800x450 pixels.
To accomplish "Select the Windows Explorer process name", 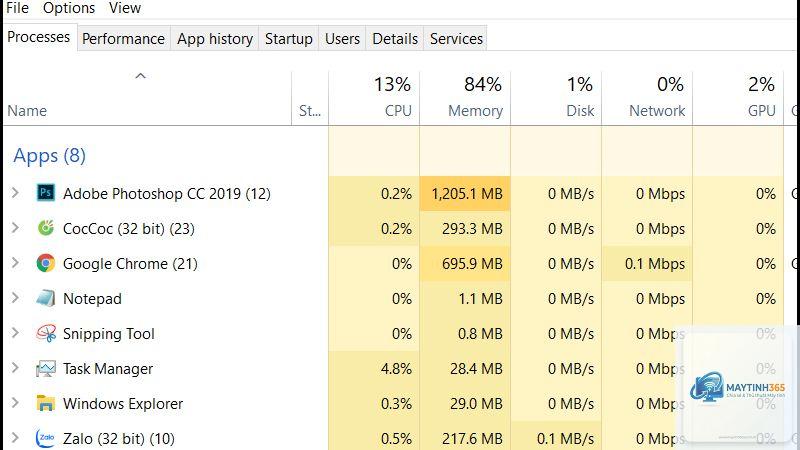I will coord(123,404).
